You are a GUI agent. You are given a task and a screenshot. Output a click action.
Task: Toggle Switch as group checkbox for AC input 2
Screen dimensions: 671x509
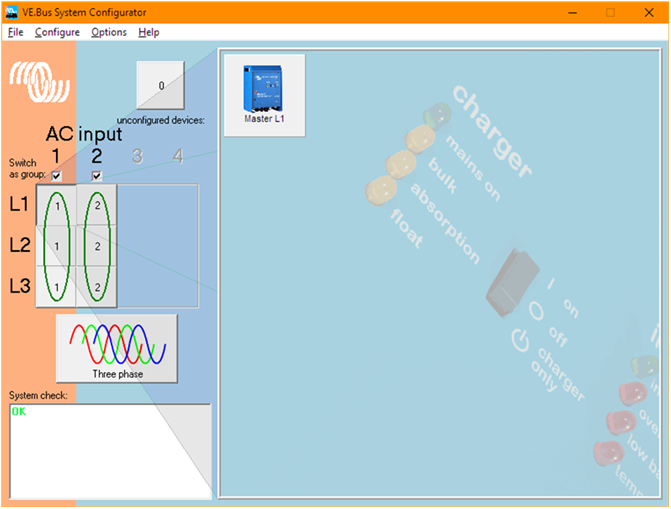pos(97,176)
